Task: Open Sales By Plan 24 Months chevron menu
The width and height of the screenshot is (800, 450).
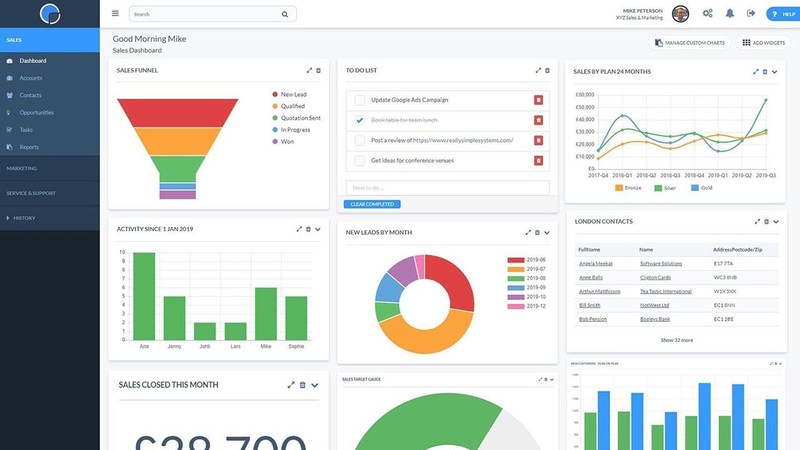Action: pyautogui.click(x=774, y=72)
